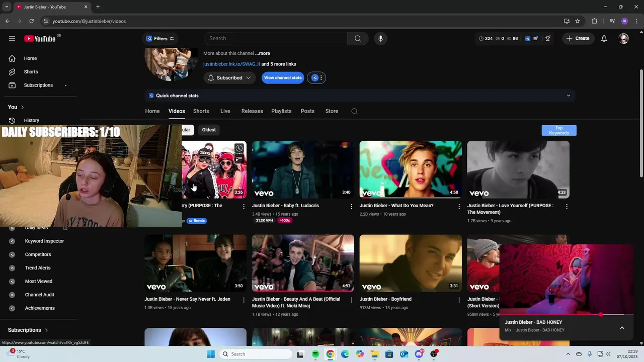
Task: Open more options for Baby ft. Ludacris
Action: [352, 207]
